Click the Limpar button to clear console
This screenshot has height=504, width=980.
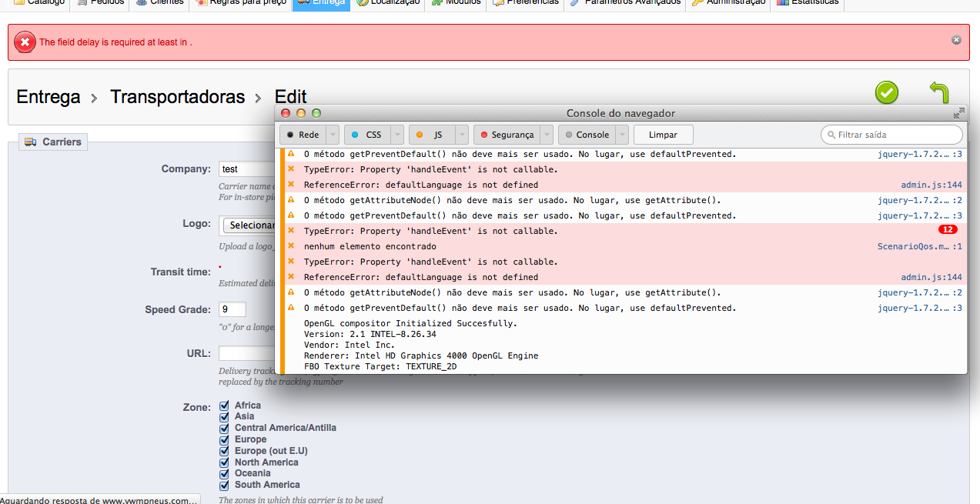[x=663, y=135]
